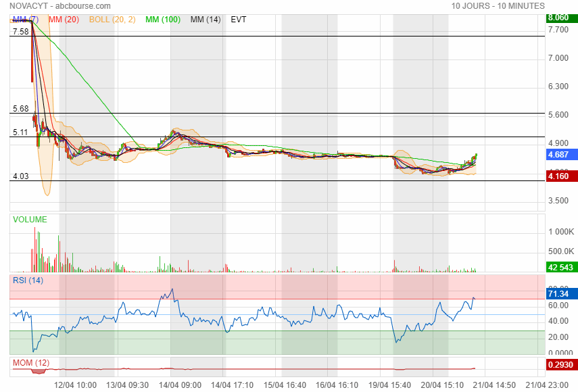Click the RSI (14) panel label
This screenshot has height=392, width=578.
[x=28, y=280]
